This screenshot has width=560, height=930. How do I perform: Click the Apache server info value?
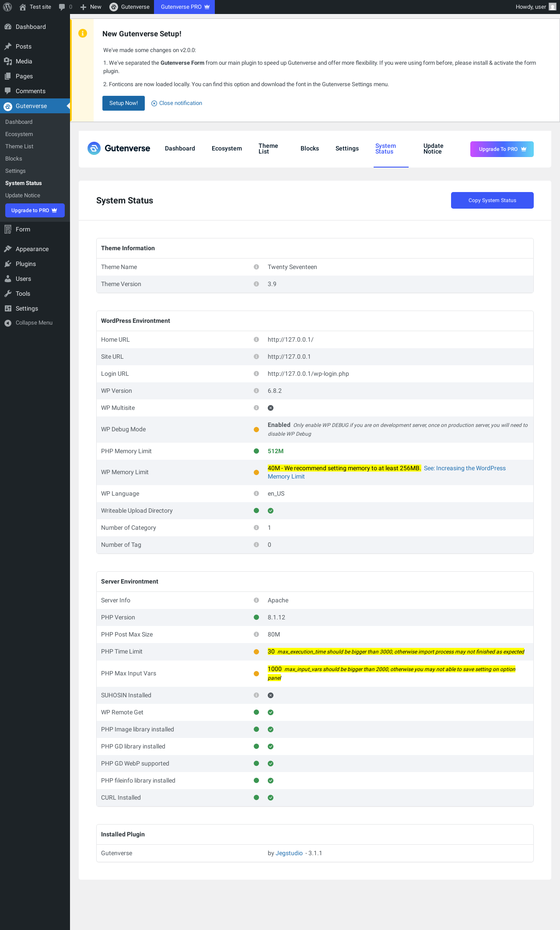[278, 600]
